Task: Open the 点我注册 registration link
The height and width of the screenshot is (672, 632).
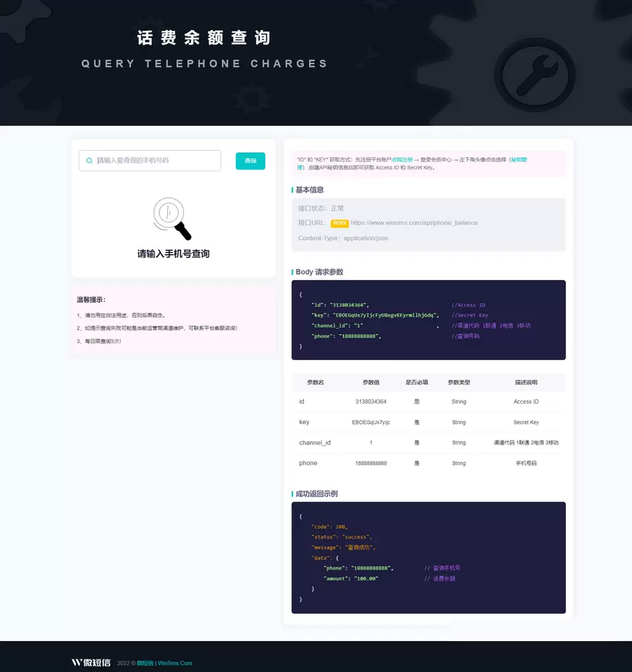Action: click(402, 160)
